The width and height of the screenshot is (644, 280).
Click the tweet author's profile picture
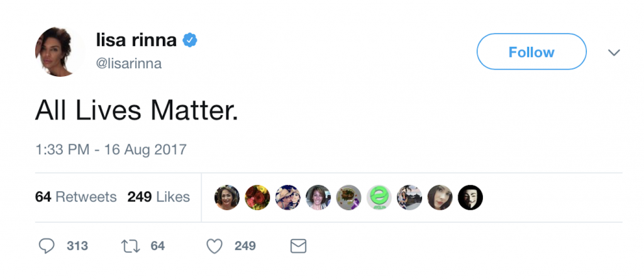click(x=60, y=52)
